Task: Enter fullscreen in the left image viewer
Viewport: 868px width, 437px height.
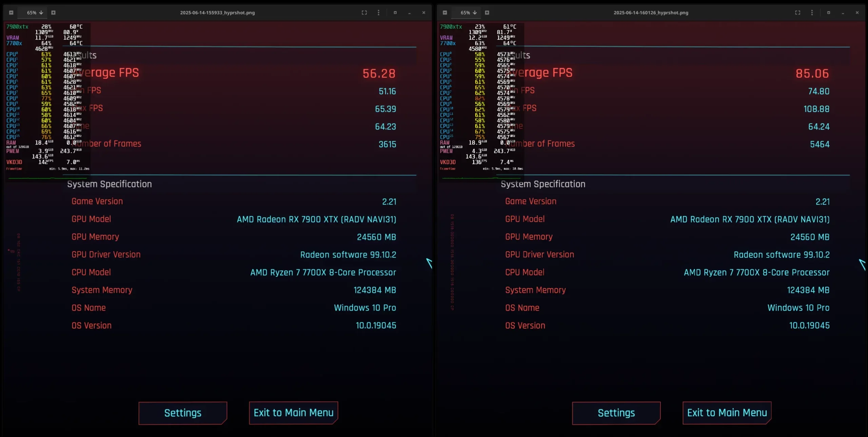Action: pos(364,13)
